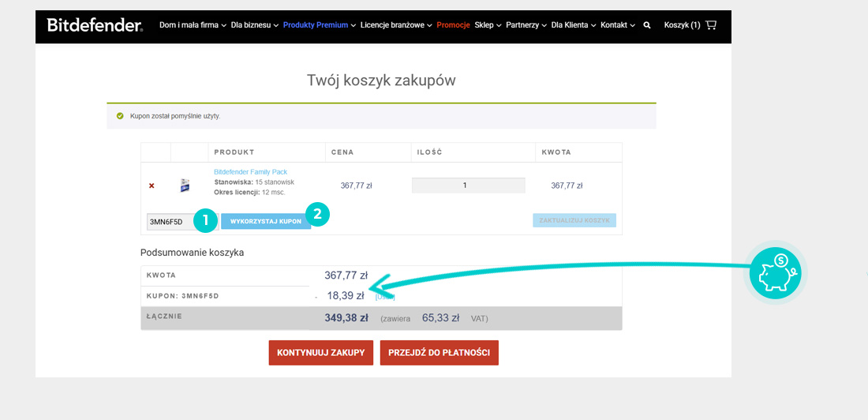This screenshot has height=420, width=868.
Task: Click the Zaktualizuj koszyk button
Action: (x=574, y=220)
